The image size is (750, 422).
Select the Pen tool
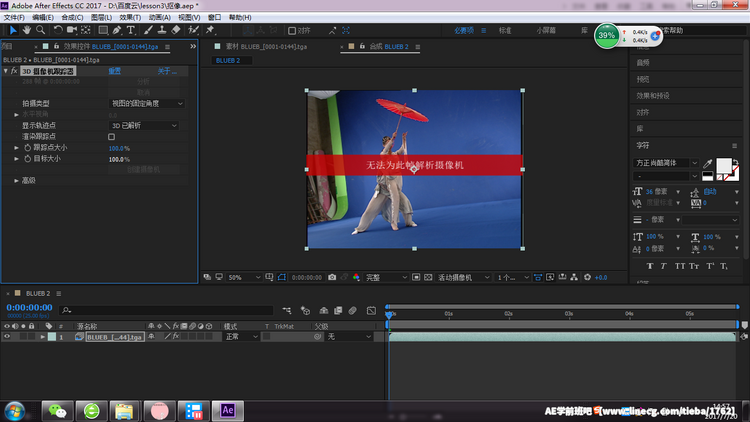117,30
